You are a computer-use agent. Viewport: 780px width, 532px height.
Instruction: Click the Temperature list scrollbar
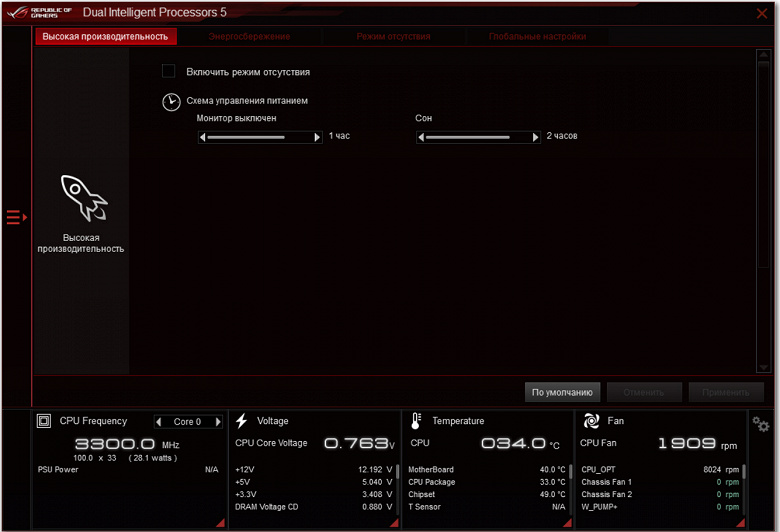571,488
